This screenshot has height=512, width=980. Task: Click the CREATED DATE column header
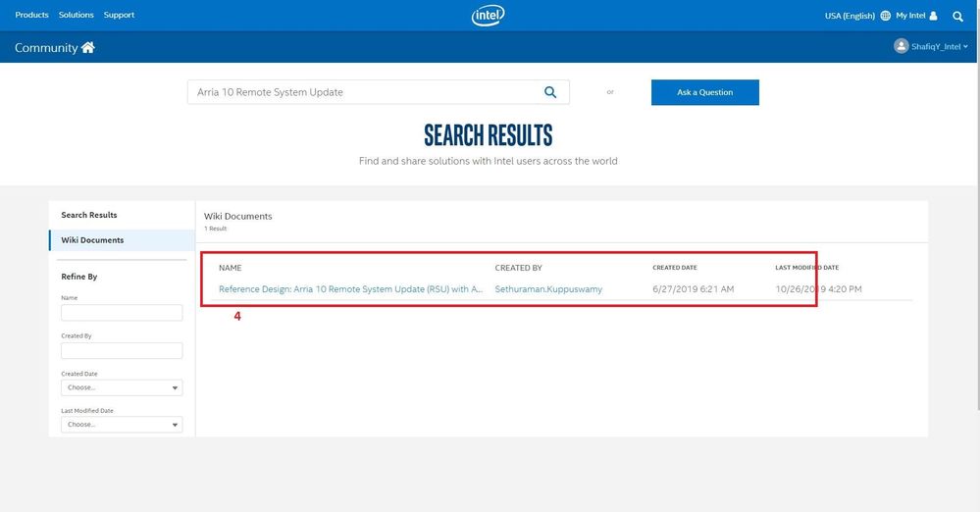[x=675, y=268]
